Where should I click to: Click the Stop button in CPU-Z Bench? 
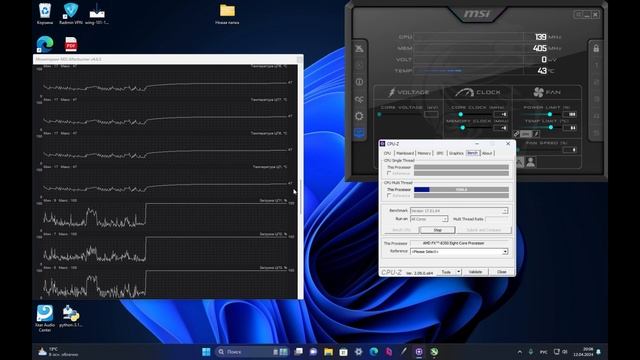coord(437,230)
